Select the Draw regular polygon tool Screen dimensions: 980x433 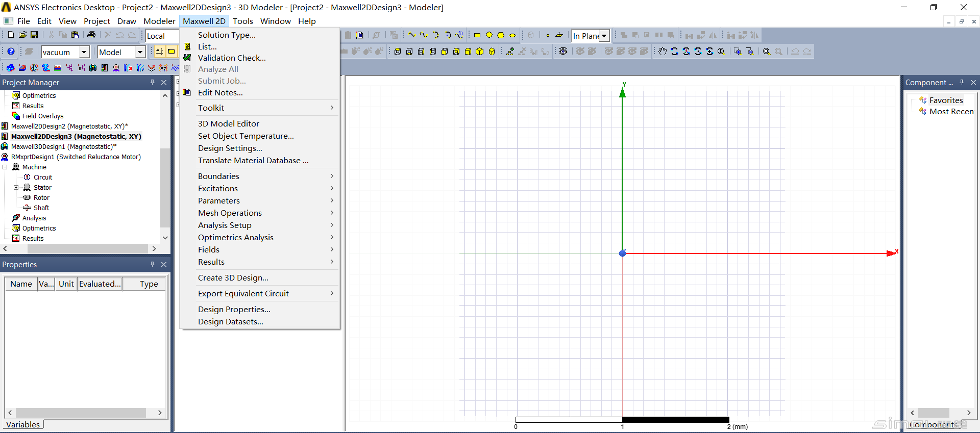click(501, 35)
